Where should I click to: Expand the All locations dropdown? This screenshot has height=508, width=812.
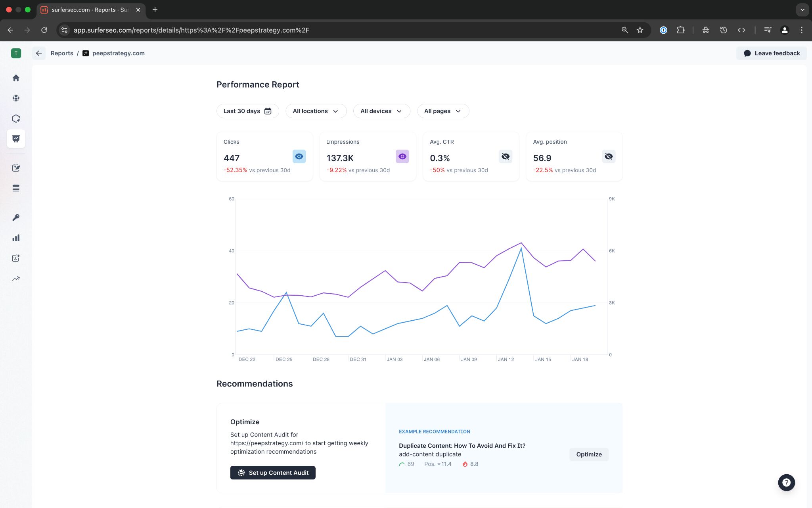click(316, 111)
